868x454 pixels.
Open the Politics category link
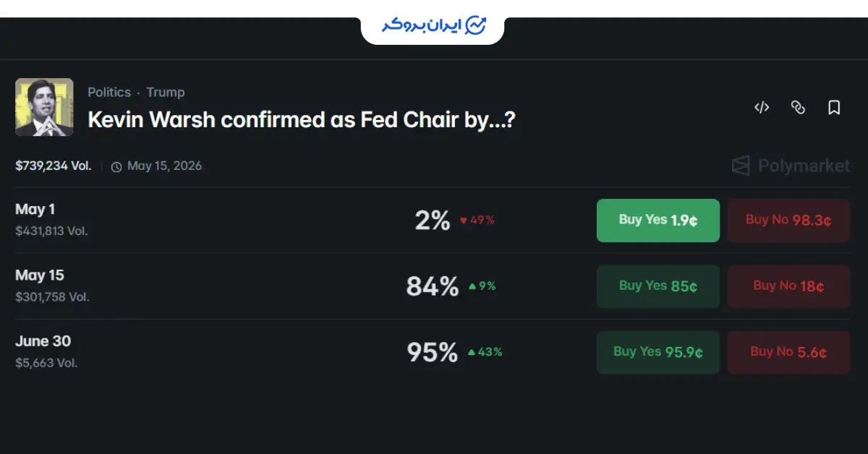pyautogui.click(x=109, y=93)
